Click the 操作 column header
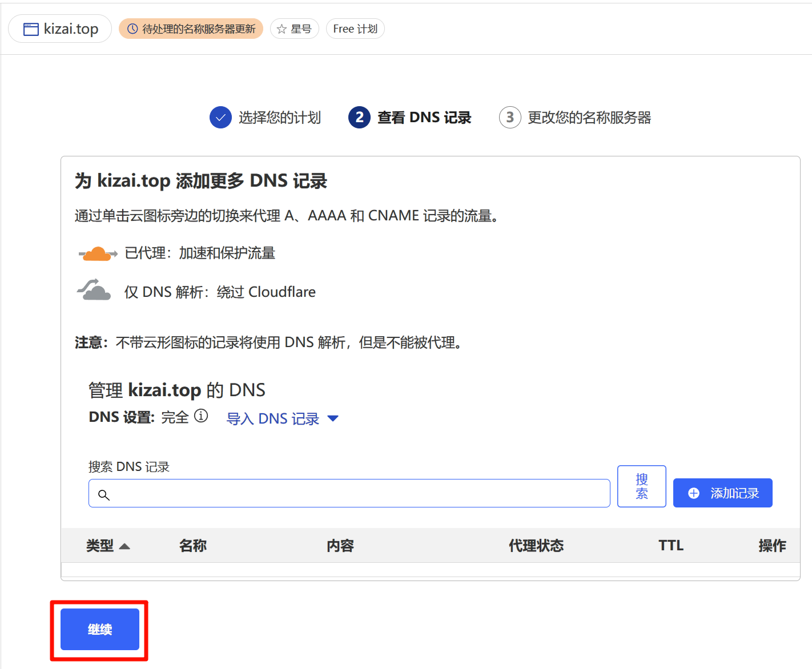The width and height of the screenshot is (812, 669). pyautogui.click(x=773, y=546)
